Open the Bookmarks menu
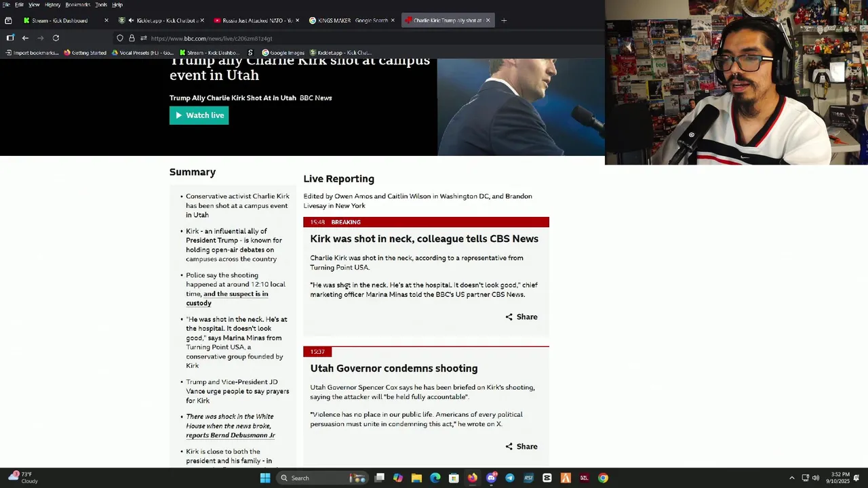 pos(77,5)
